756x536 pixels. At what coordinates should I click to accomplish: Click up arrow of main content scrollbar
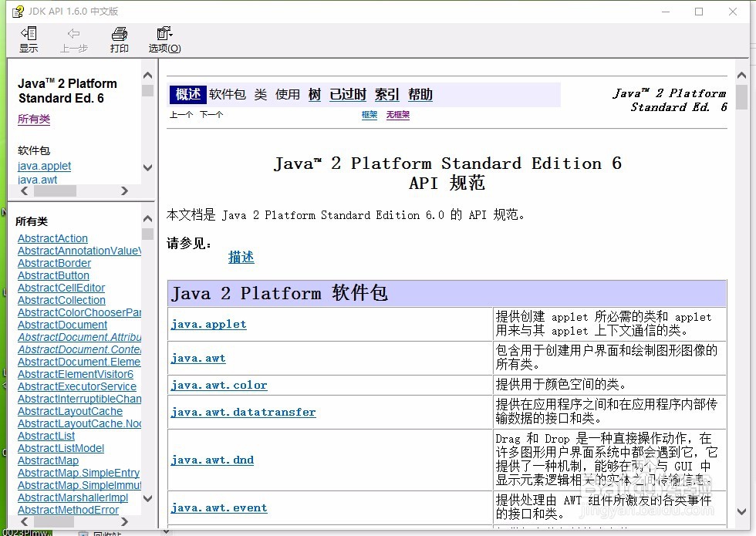click(x=741, y=76)
